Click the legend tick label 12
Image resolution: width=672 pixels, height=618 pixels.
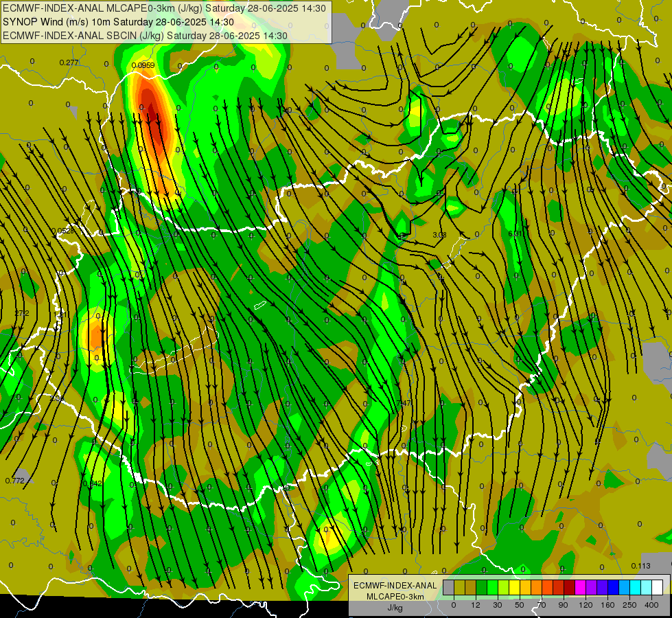pyautogui.click(x=476, y=605)
